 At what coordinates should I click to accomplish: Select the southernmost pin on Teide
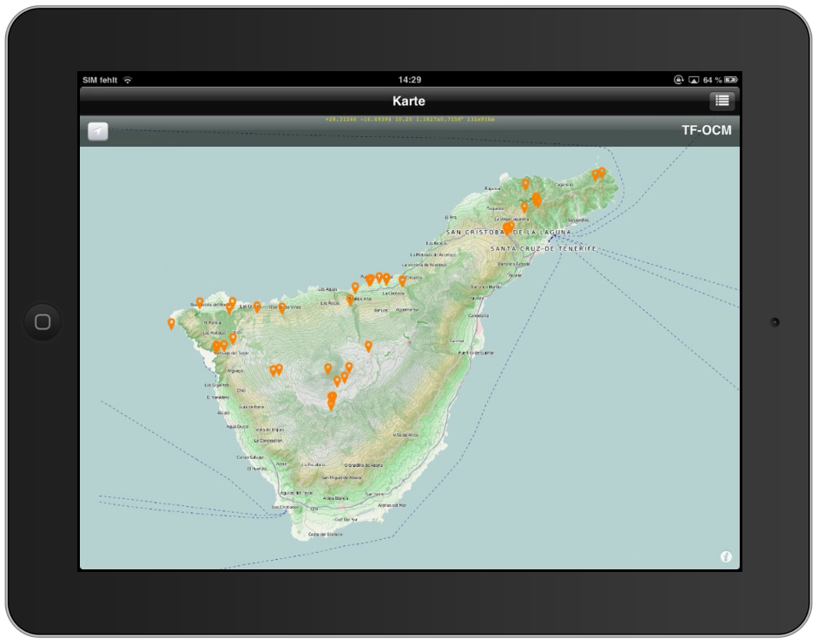[331, 404]
